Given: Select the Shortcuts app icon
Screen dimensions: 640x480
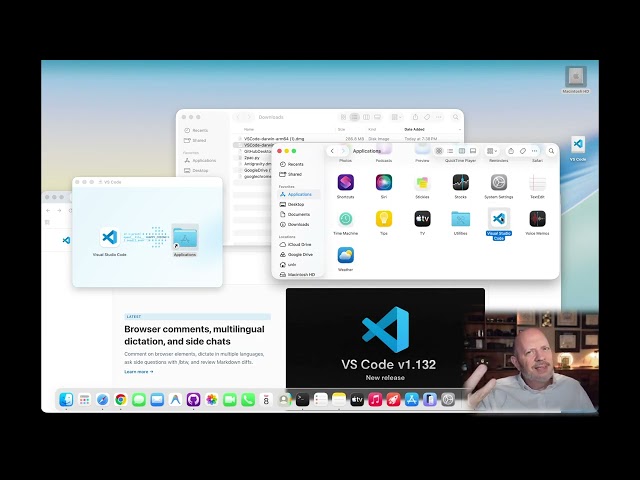Looking at the screenshot, I should click(x=345, y=182).
